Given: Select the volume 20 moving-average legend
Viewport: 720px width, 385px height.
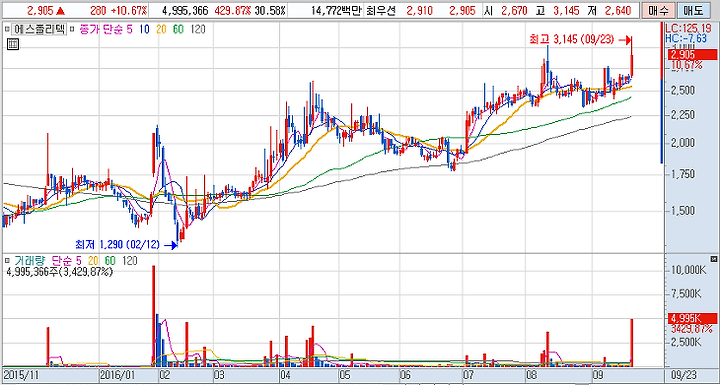Looking at the screenshot, I should [x=93, y=261].
